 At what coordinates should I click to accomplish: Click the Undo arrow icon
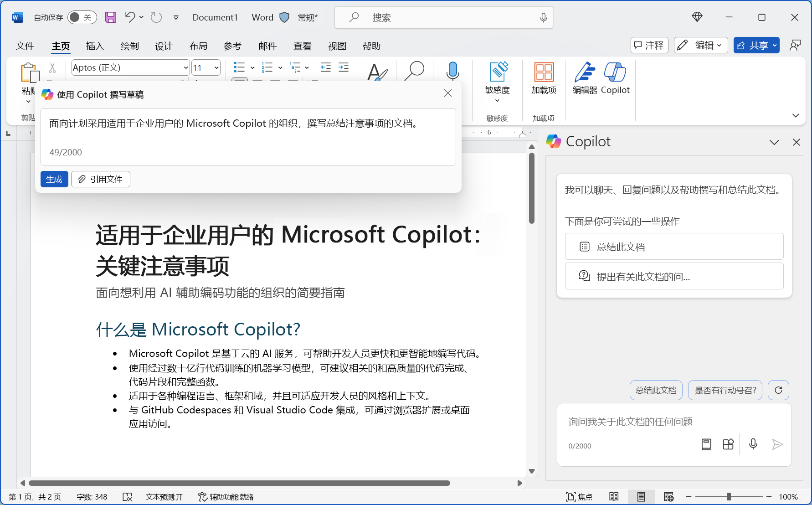click(130, 17)
